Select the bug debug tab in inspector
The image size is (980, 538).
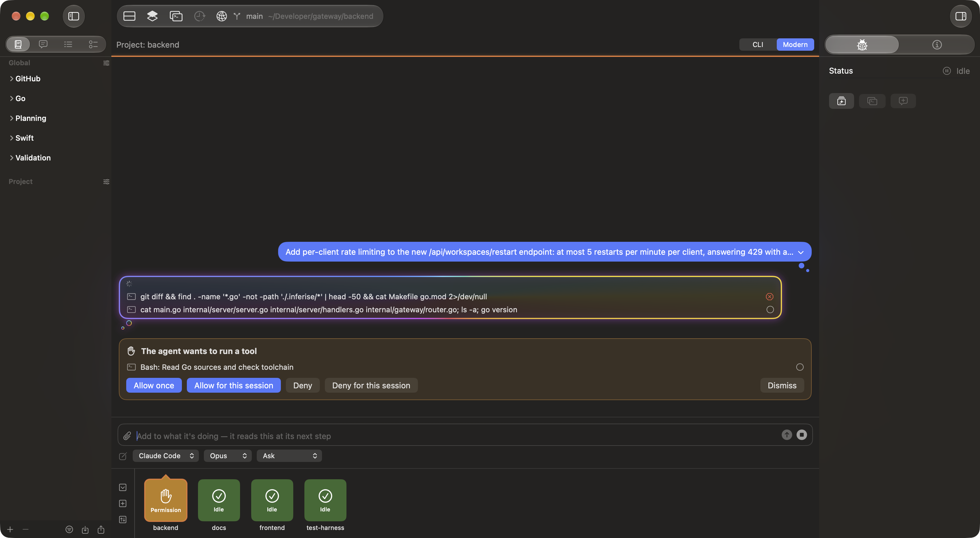click(862, 45)
